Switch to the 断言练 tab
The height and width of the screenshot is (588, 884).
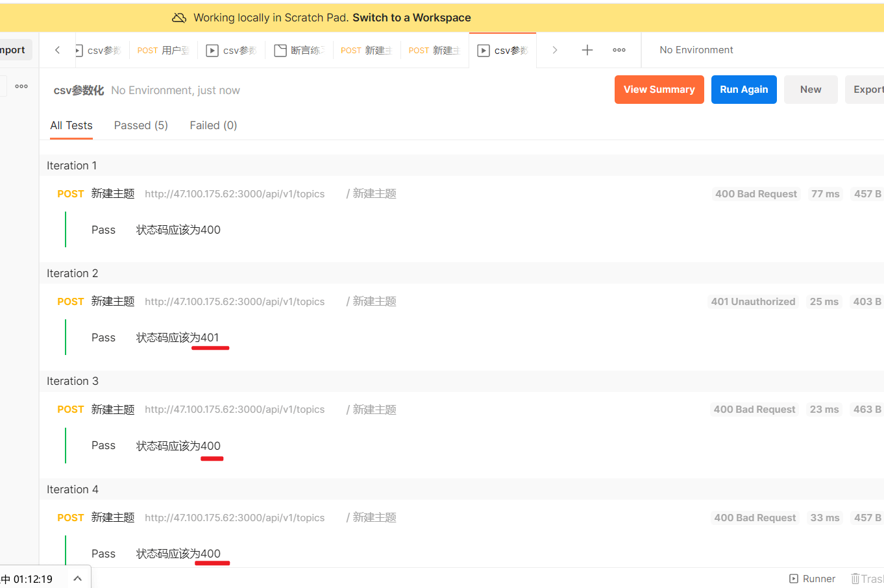[x=299, y=50]
